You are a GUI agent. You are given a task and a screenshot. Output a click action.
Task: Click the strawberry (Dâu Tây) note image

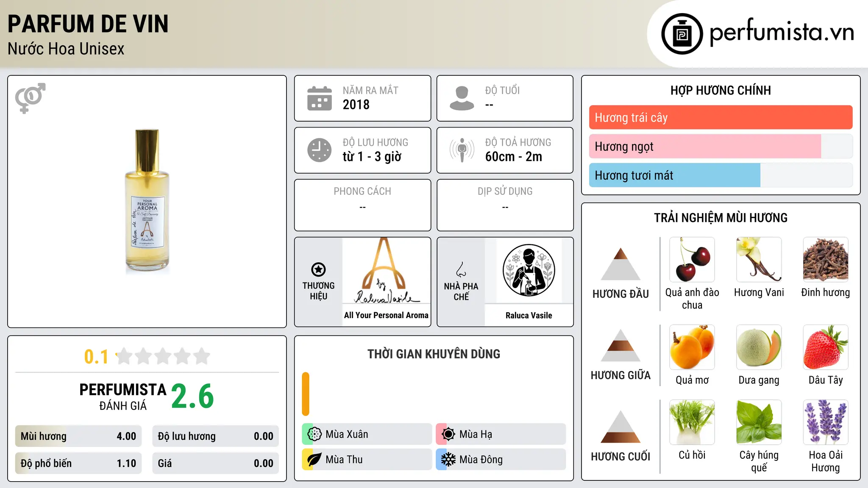coord(826,347)
